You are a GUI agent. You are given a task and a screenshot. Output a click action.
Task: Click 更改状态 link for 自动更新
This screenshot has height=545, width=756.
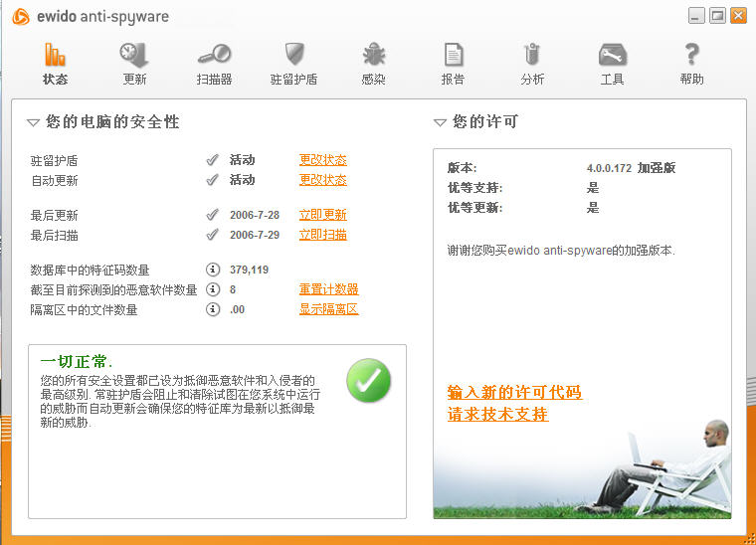coord(323,180)
